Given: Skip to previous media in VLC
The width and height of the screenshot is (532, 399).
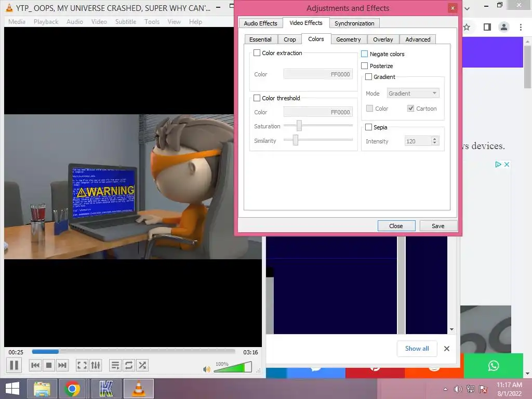Looking at the screenshot, I should 35,365.
